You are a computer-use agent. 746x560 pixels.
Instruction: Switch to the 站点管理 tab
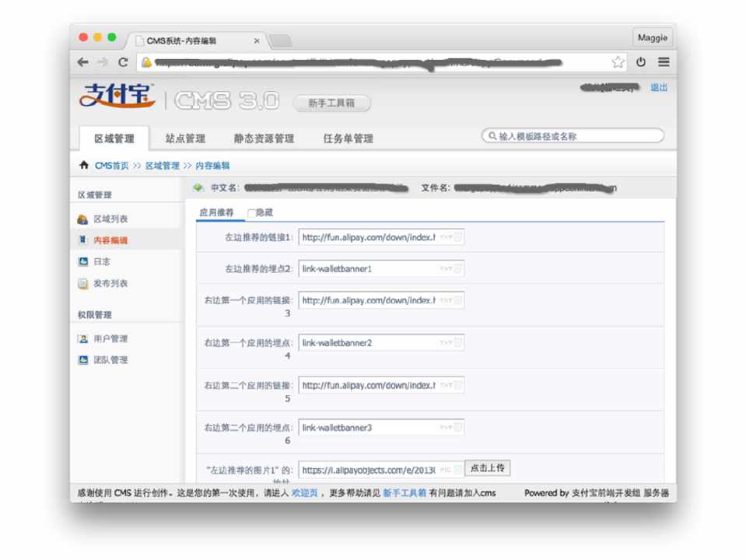click(x=185, y=138)
